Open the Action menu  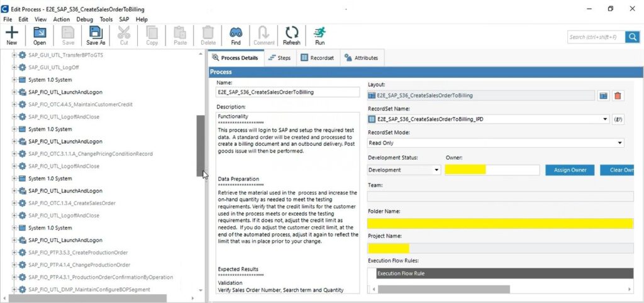pyautogui.click(x=62, y=19)
